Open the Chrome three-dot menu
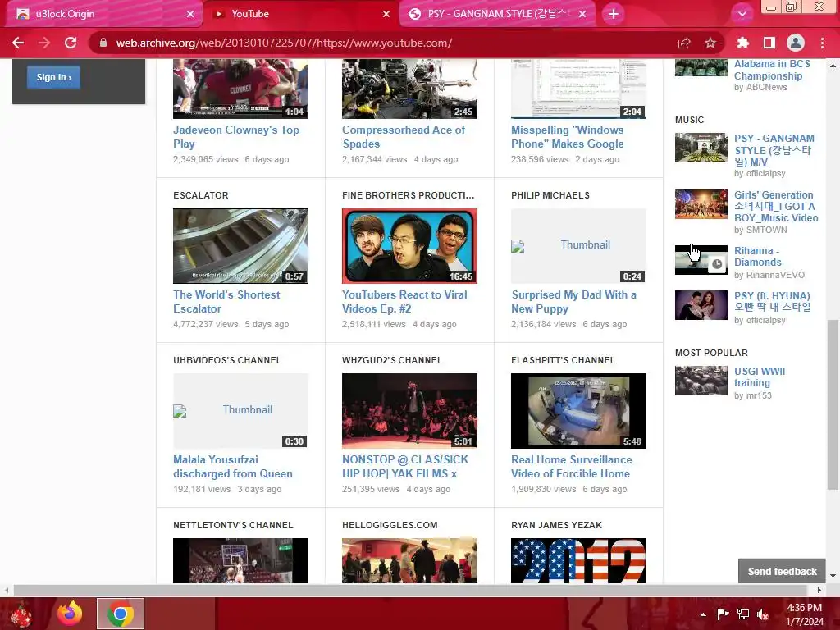Viewport: 840px width, 630px height. click(822, 43)
